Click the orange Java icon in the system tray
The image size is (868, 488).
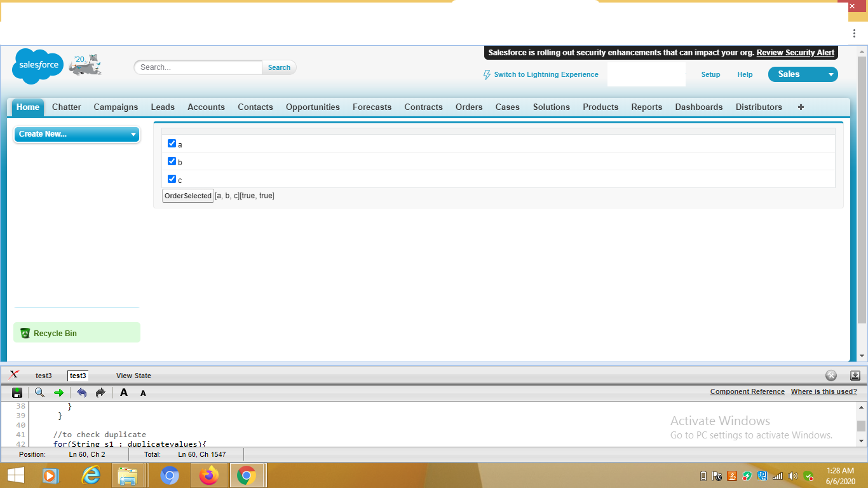tap(732, 476)
